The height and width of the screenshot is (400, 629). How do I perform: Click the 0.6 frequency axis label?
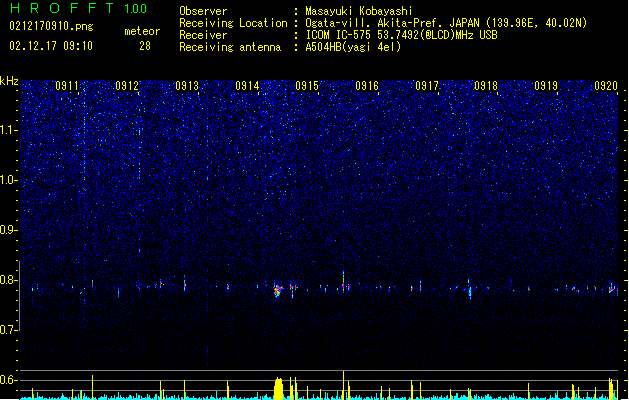[9, 380]
